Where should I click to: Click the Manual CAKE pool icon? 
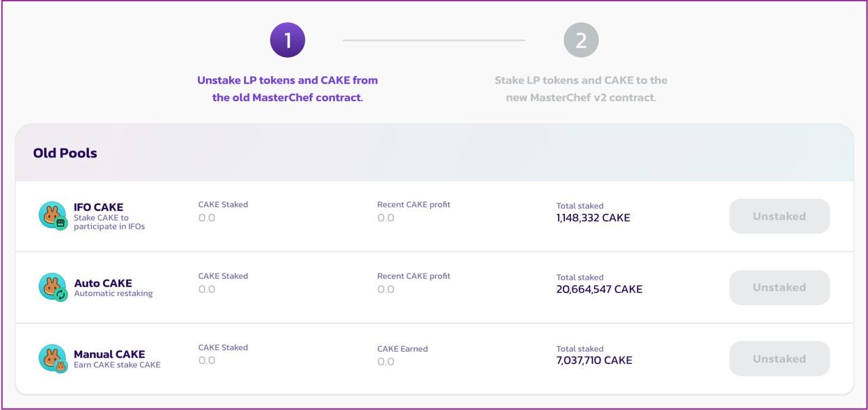52,358
